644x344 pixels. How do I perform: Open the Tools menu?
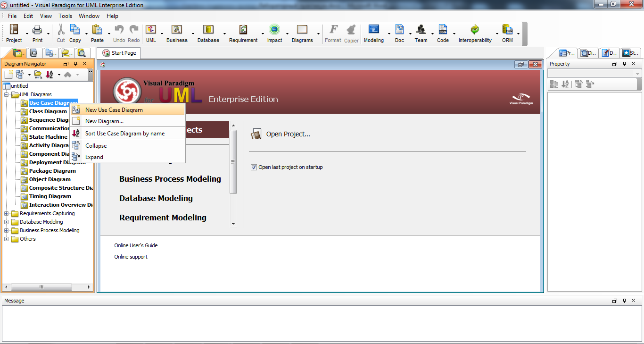coord(65,16)
